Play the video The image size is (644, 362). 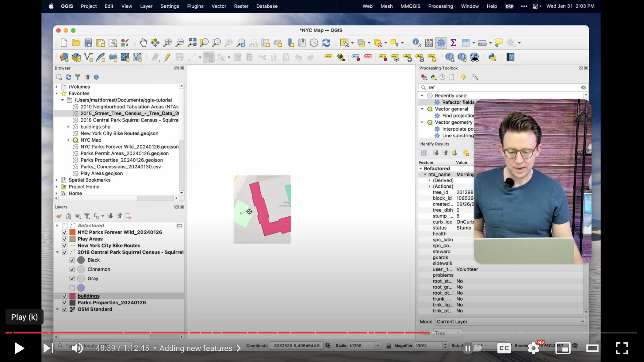pos(19,348)
